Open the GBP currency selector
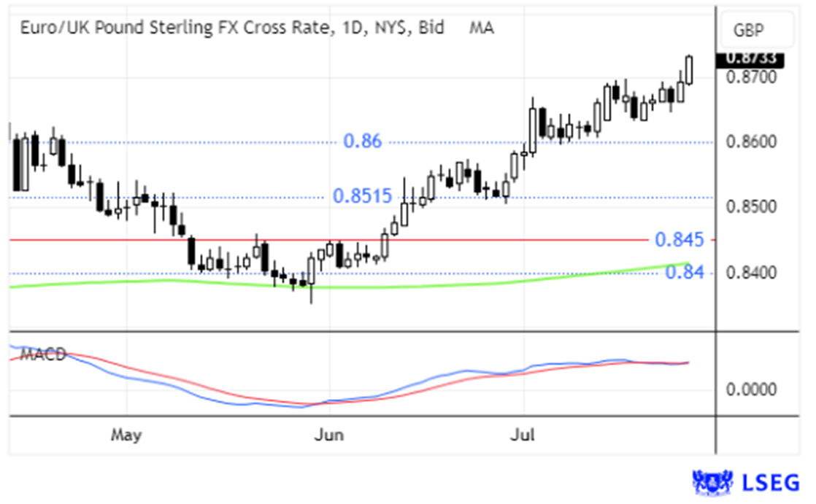The height and width of the screenshot is (504, 816). [x=755, y=31]
